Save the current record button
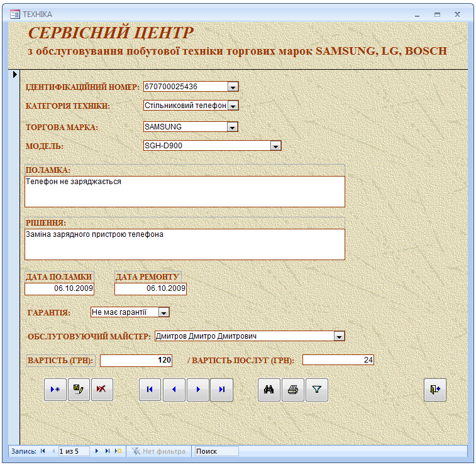Viewport: 476px width, 465px height. pos(79,390)
